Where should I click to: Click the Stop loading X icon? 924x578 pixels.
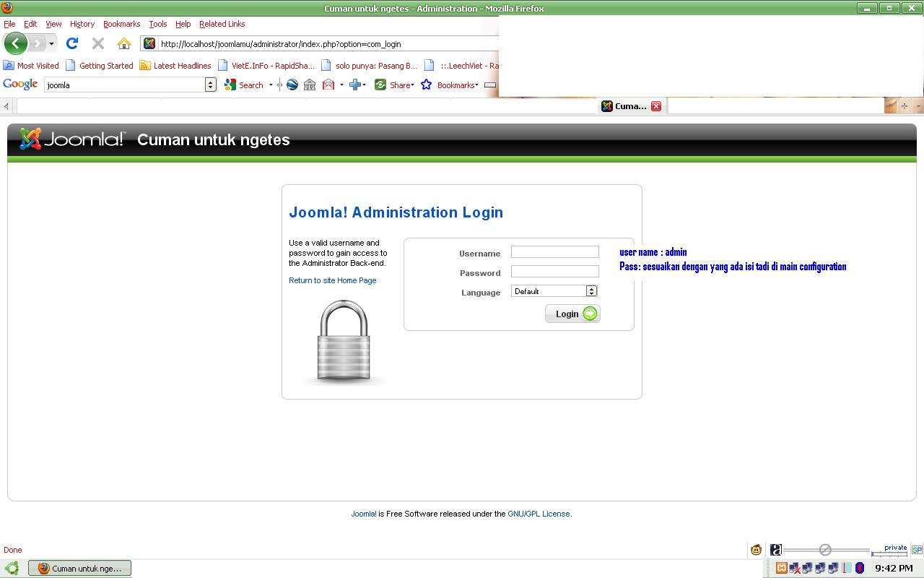98,43
